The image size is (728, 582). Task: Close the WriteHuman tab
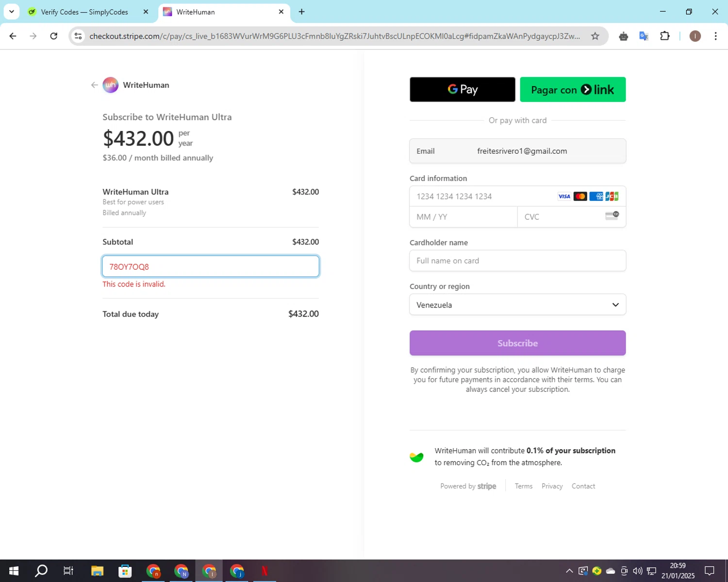[281, 12]
